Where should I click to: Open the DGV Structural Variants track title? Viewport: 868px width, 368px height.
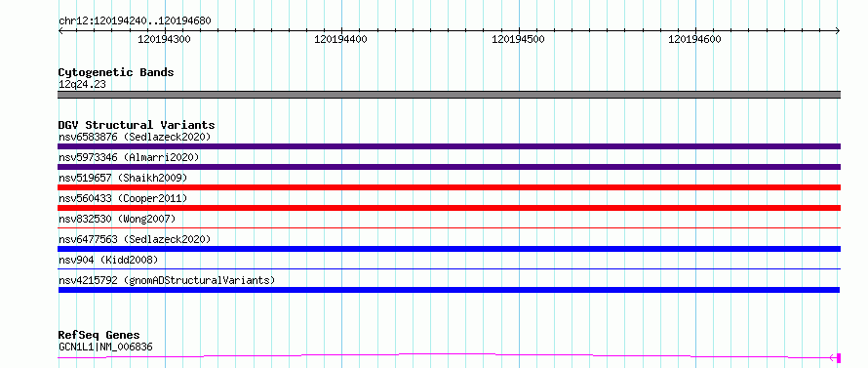[137, 125]
